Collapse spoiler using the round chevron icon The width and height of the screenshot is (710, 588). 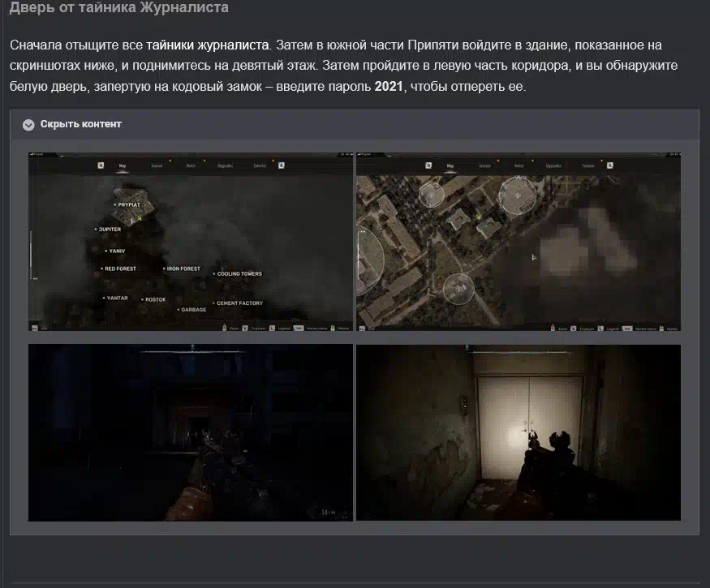28,124
